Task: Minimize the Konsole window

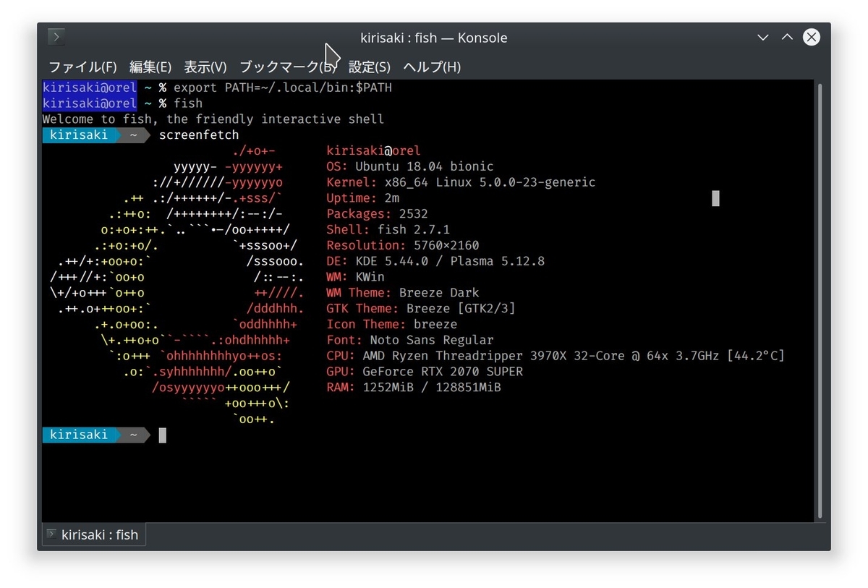Action: [x=762, y=38]
